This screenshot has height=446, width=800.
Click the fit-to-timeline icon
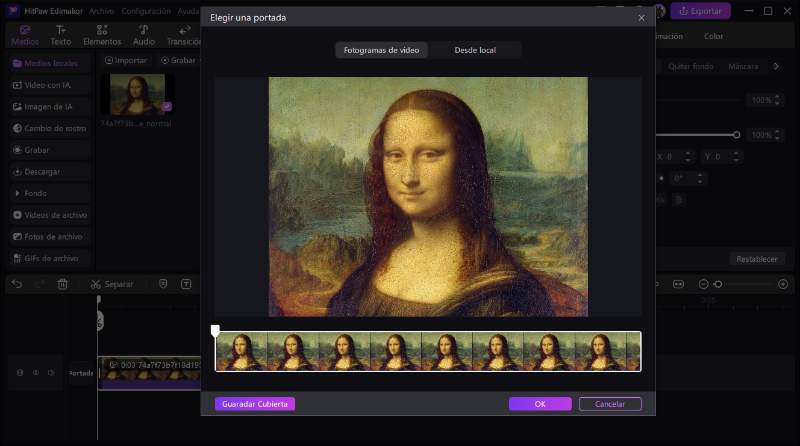[x=678, y=284]
